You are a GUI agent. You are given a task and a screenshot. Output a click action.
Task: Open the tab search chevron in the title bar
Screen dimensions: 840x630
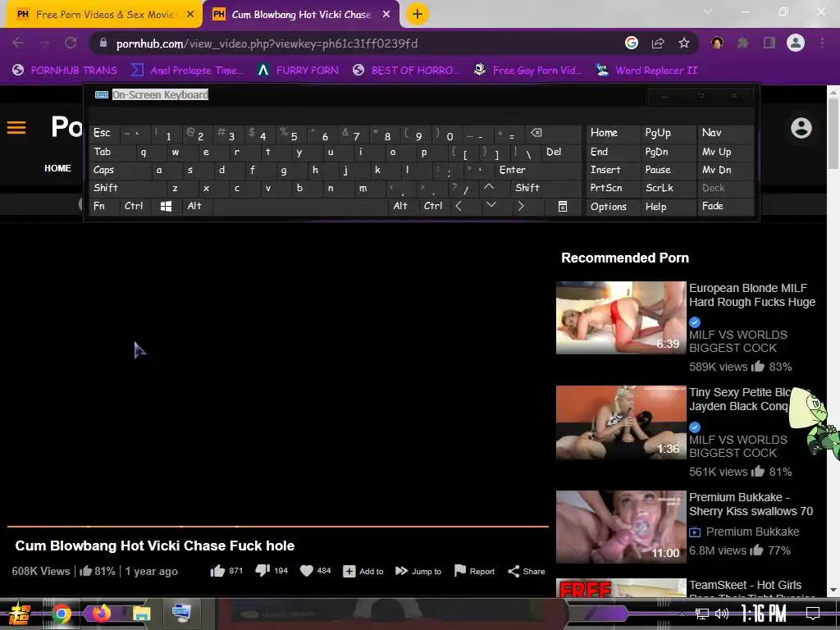tap(708, 11)
